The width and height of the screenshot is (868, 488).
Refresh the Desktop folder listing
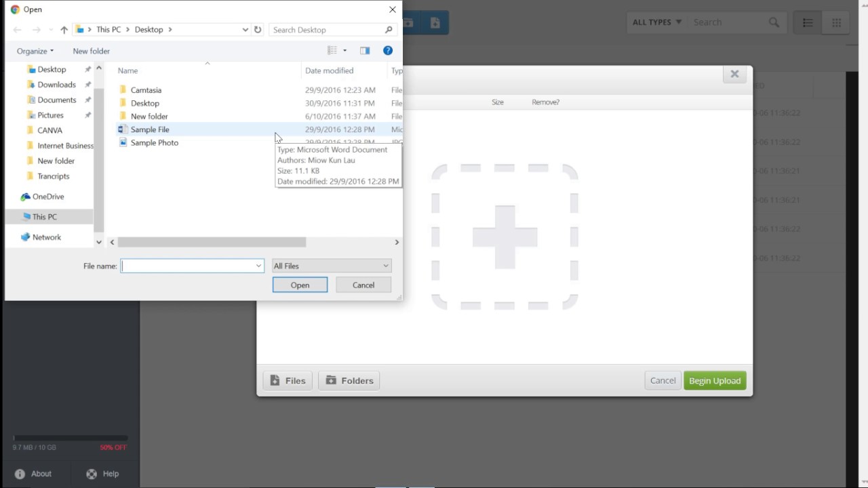click(x=258, y=30)
